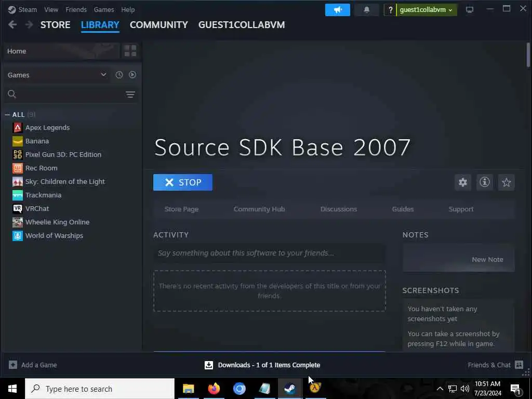Enter Big Picture mode via monitor icon

pos(469,10)
